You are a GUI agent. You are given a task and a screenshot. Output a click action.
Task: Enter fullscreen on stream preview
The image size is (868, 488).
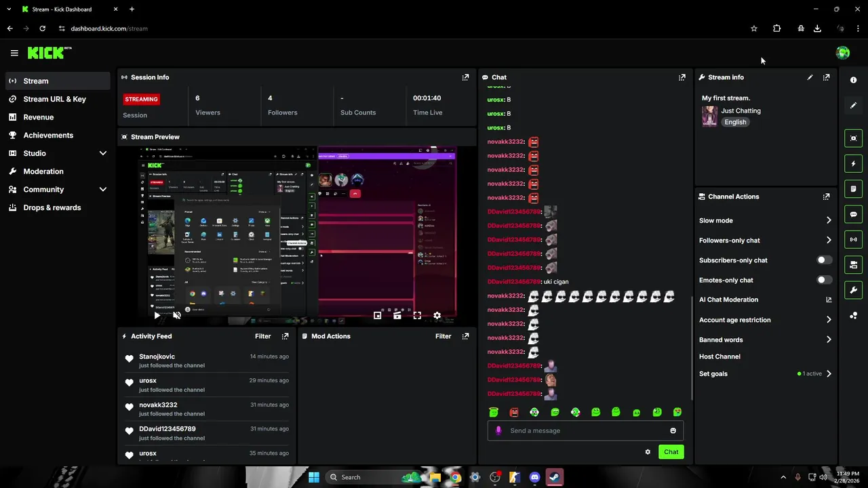(x=417, y=315)
